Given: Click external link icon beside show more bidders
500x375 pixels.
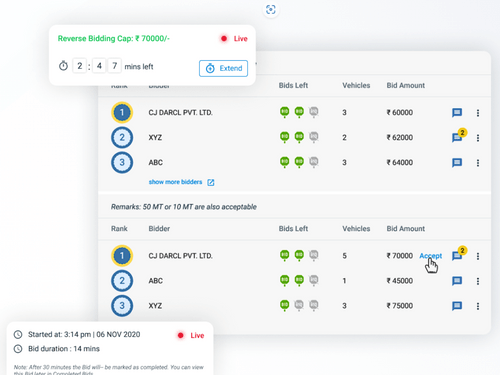Looking at the screenshot, I should (211, 182).
